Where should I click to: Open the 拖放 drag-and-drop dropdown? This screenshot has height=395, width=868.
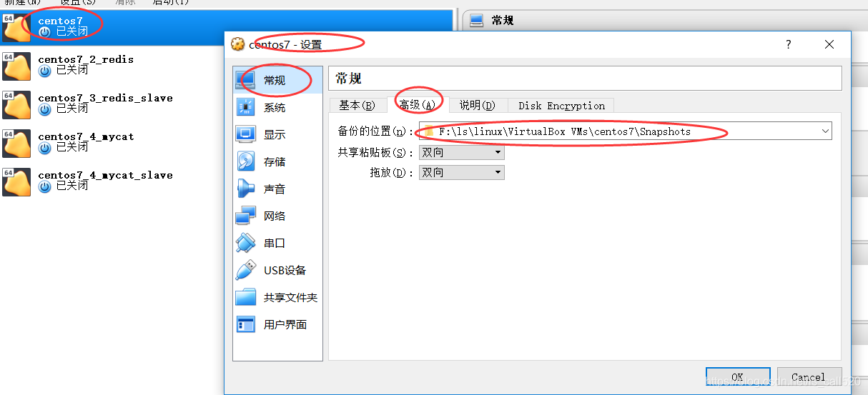(462, 172)
